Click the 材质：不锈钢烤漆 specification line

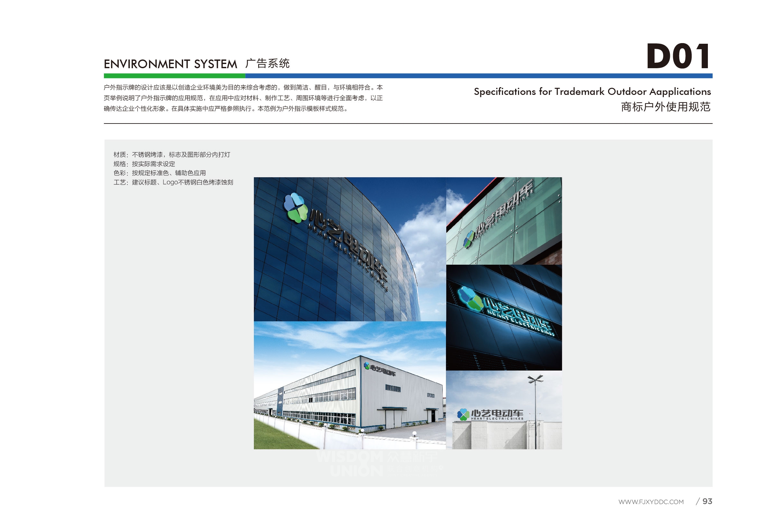click(172, 154)
